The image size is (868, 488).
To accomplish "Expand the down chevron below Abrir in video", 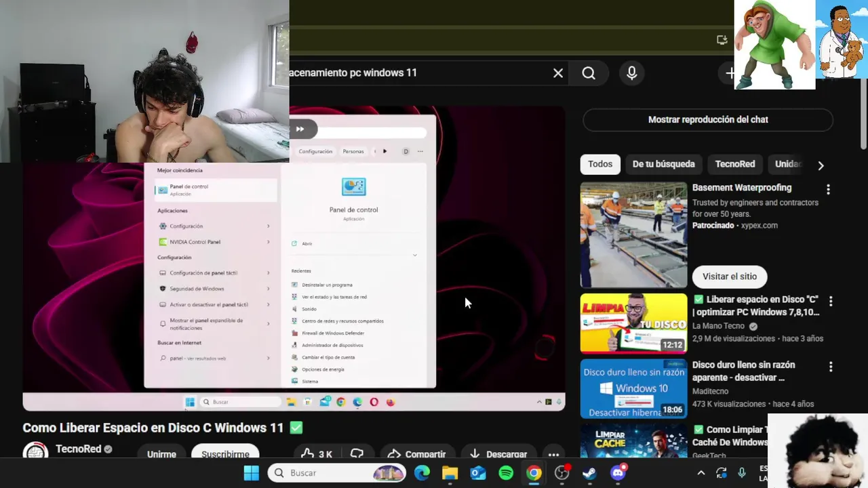I will tap(414, 255).
